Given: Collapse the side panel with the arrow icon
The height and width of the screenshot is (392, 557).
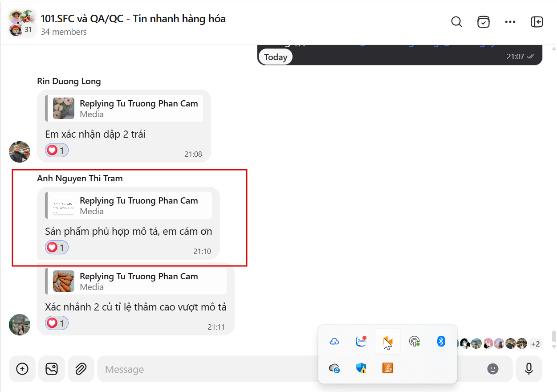Looking at the screenshot, I should [x=537, y=22].
